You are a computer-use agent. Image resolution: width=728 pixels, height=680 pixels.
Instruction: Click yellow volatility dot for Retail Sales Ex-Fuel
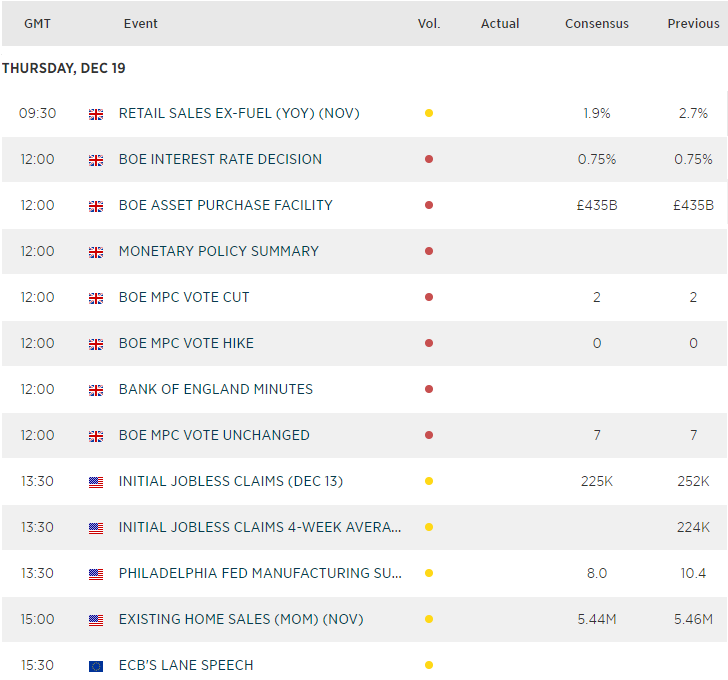click(429, 113)
